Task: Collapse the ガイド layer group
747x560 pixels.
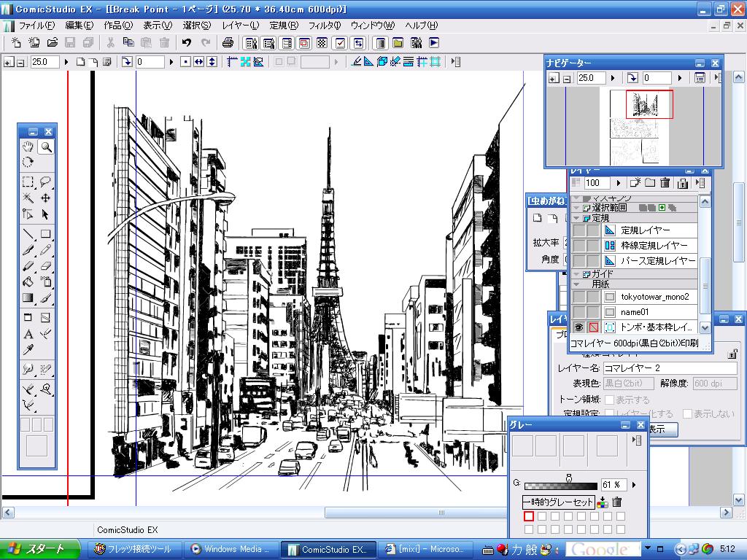Action: (x=576, y=274)
